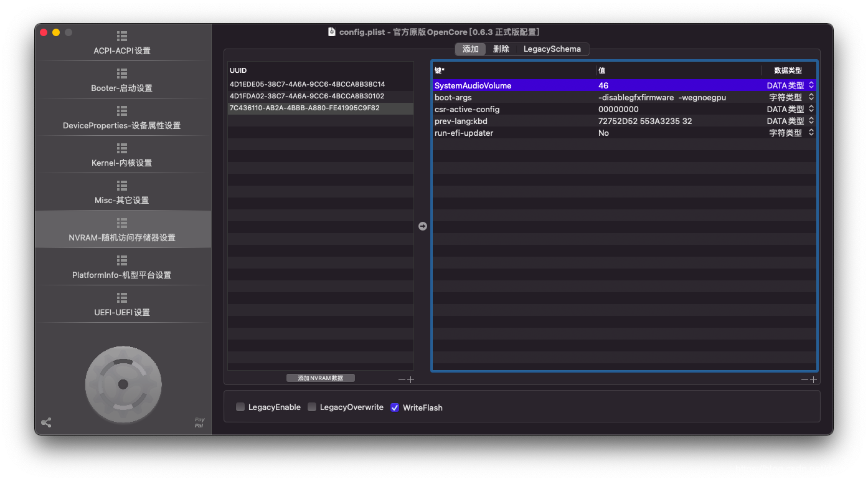Enable the LegacyOverwrite checkbox
The height and width of the screenshot is (481, 868).
click(312, 407)
